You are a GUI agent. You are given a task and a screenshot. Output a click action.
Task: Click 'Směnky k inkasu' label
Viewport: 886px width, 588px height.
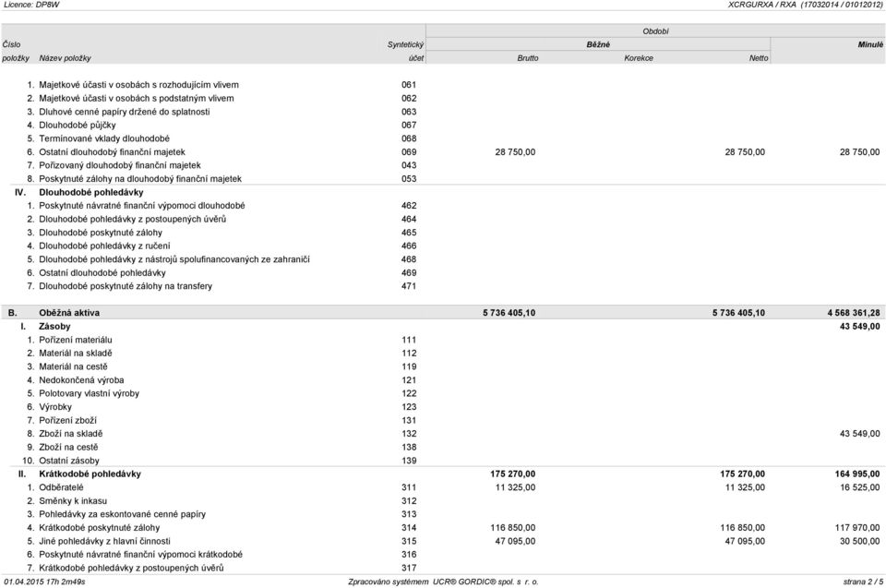[73, 501]
